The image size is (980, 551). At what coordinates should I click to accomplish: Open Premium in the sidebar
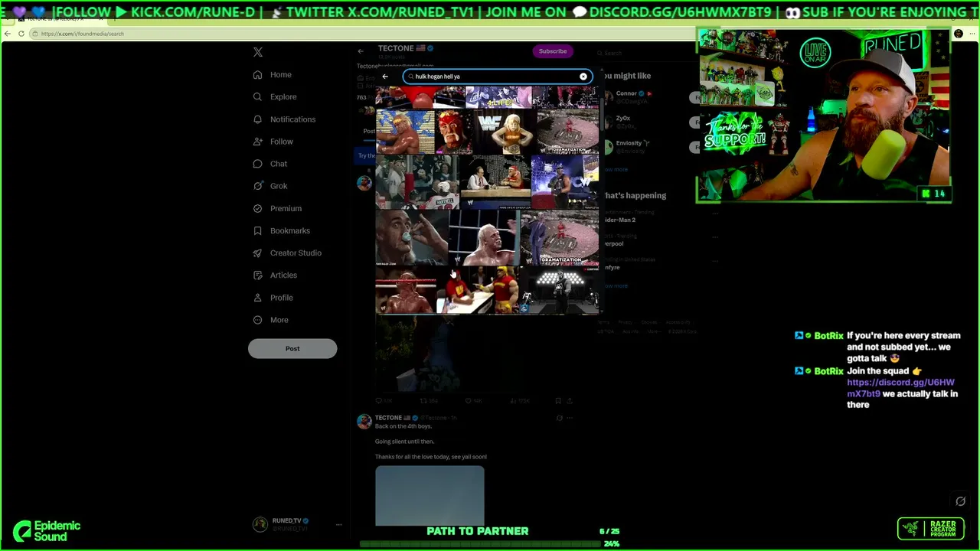click(x=277, y=208)
